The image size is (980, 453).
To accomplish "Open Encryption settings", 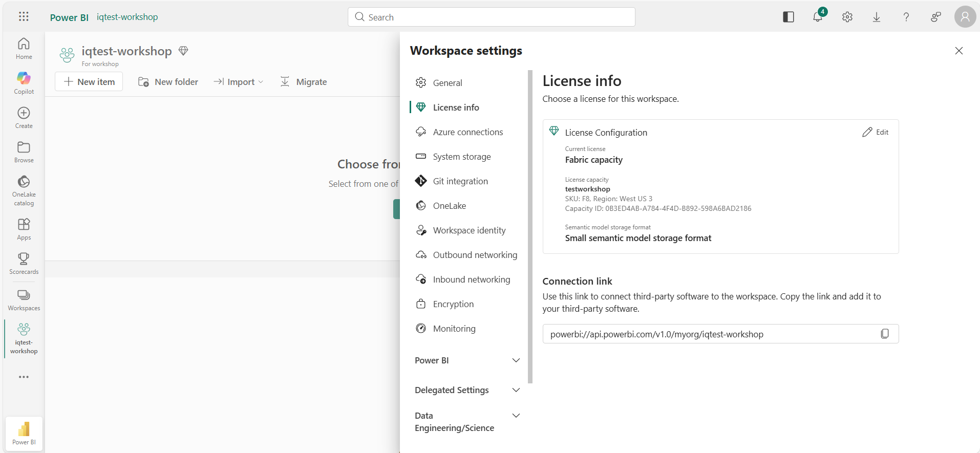I will point(467,304).
